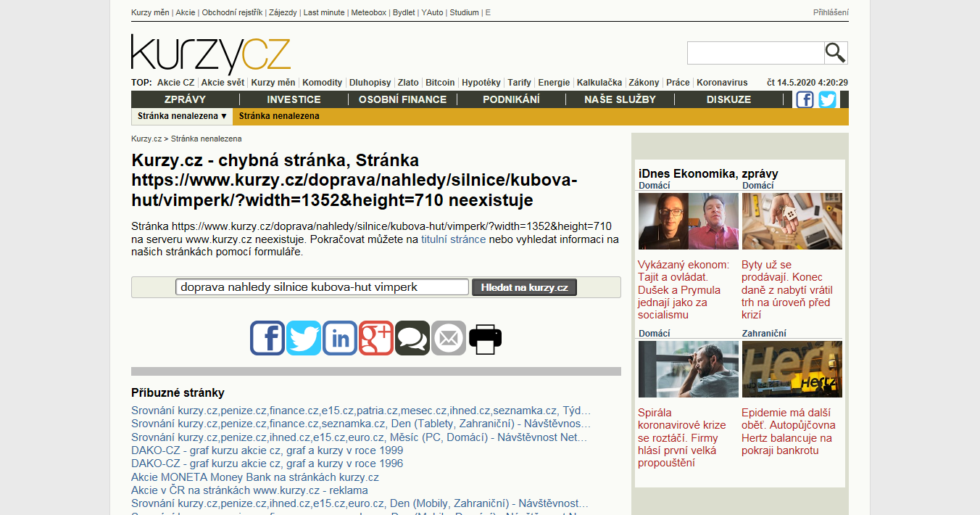Open thumbnail of two men in video call

click(688, 221)
